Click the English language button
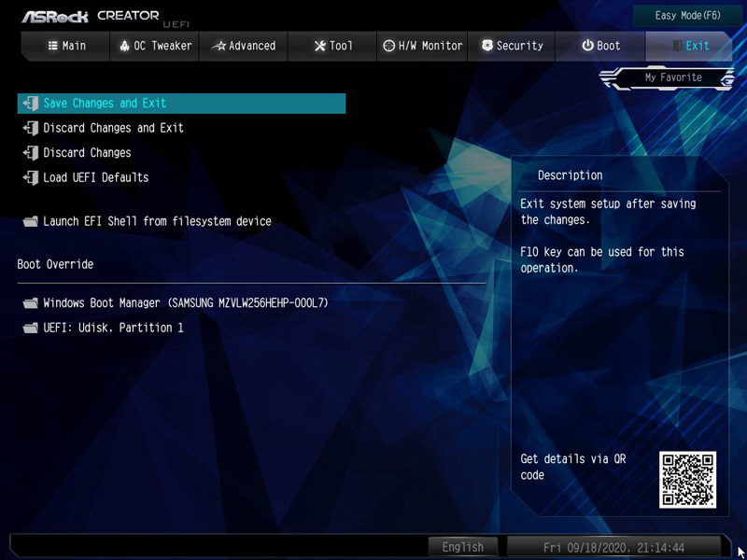Image resolution: width=747 pixels, height=560 pixels. click(x=462, y=547)
